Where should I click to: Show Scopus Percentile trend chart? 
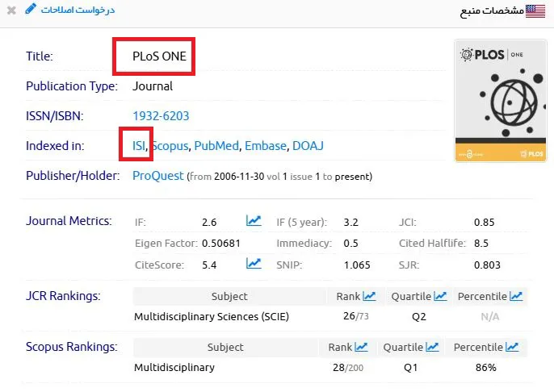click(512, 347)
